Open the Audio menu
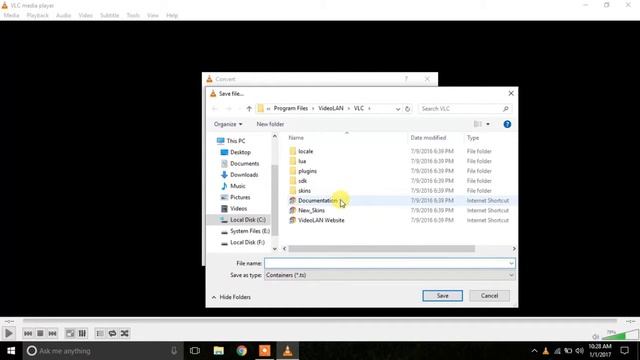 pyautogui.click(x=63, y=15)
